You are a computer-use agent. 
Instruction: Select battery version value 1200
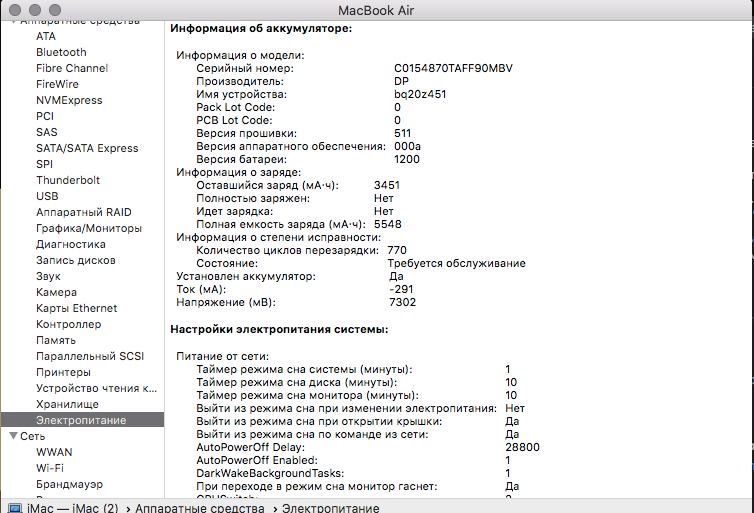(x=407, y=159)
